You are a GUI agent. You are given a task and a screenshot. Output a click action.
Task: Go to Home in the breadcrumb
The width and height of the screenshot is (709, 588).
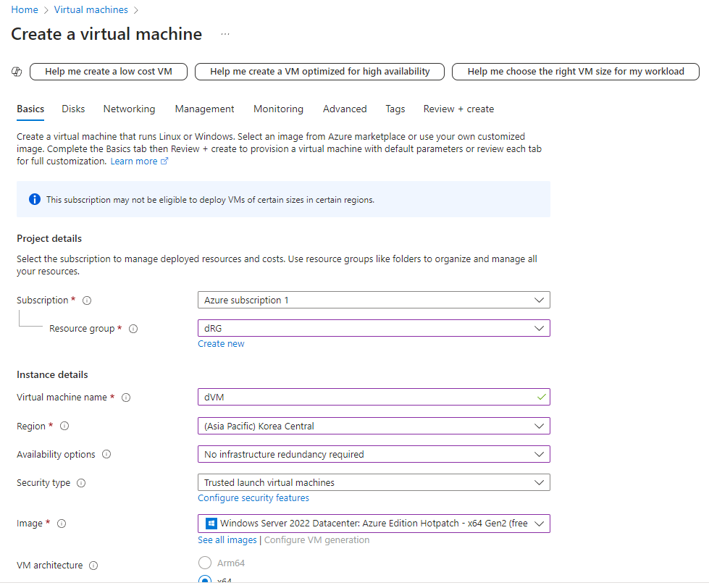click(25, 9)
